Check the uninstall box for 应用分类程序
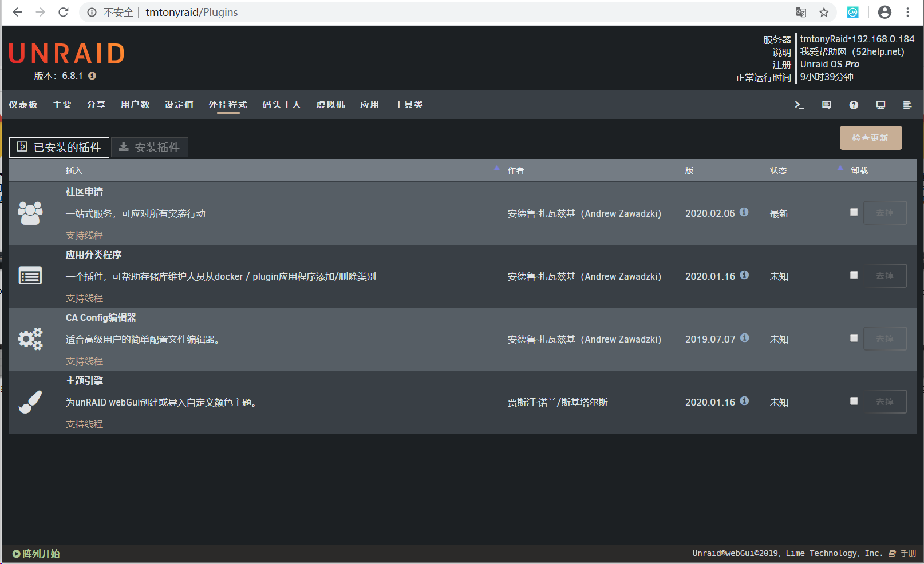 854,275
